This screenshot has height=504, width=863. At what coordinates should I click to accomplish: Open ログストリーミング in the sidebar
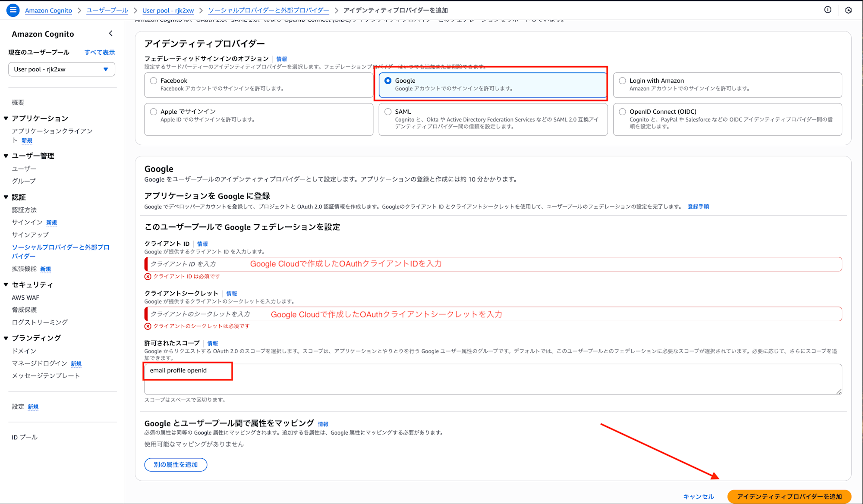coord(40,322)
